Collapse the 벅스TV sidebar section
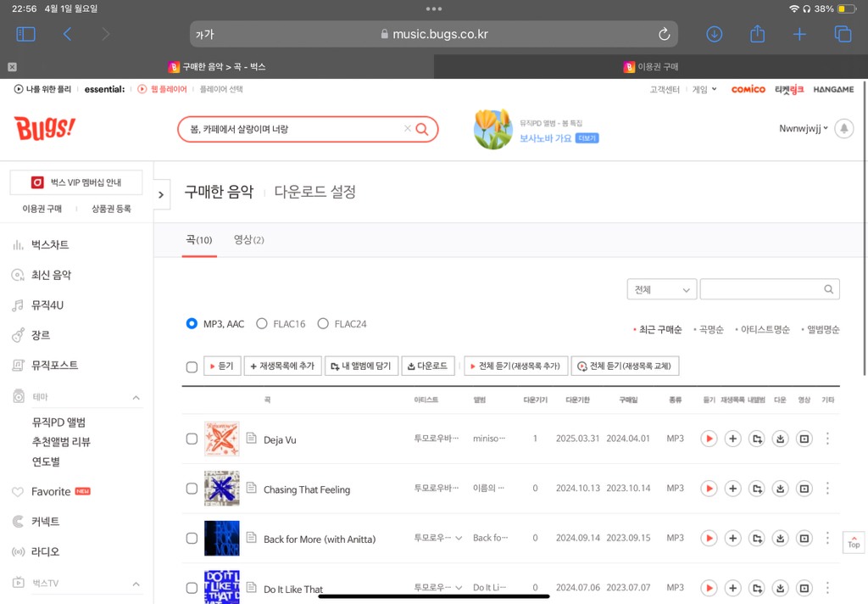 coord(136,584)
